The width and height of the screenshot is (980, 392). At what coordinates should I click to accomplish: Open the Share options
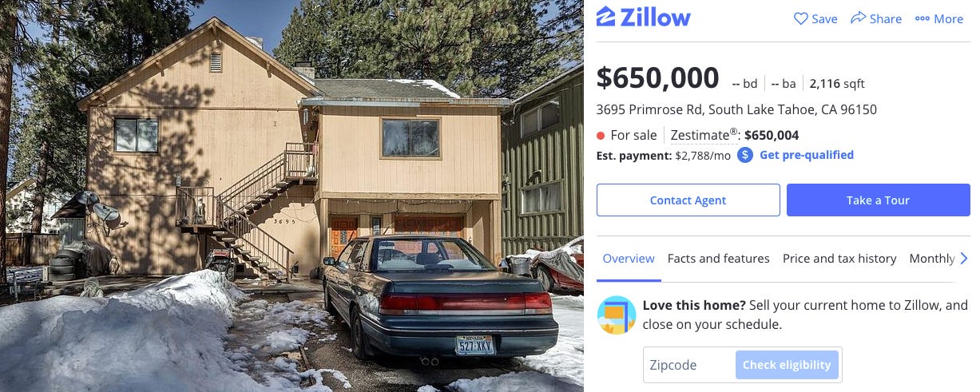coord(876,18)
